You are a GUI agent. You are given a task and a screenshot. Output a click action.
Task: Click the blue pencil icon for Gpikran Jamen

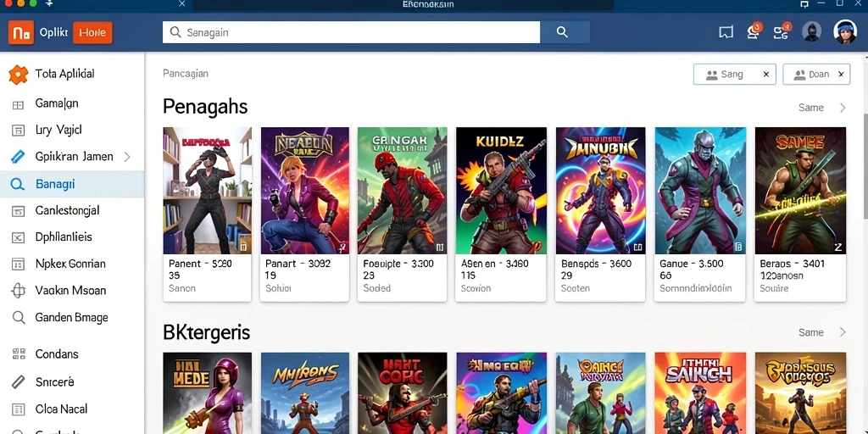coord(19,157)
